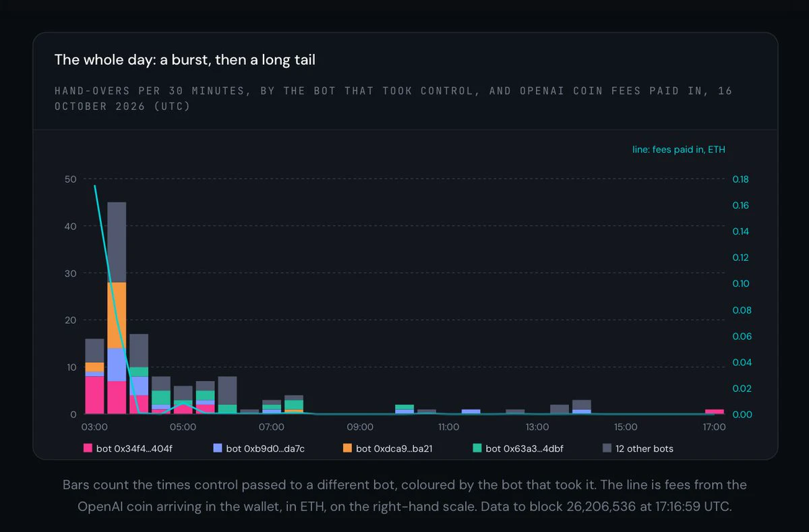Select the tallest bar at 03:30

(117, 308)
